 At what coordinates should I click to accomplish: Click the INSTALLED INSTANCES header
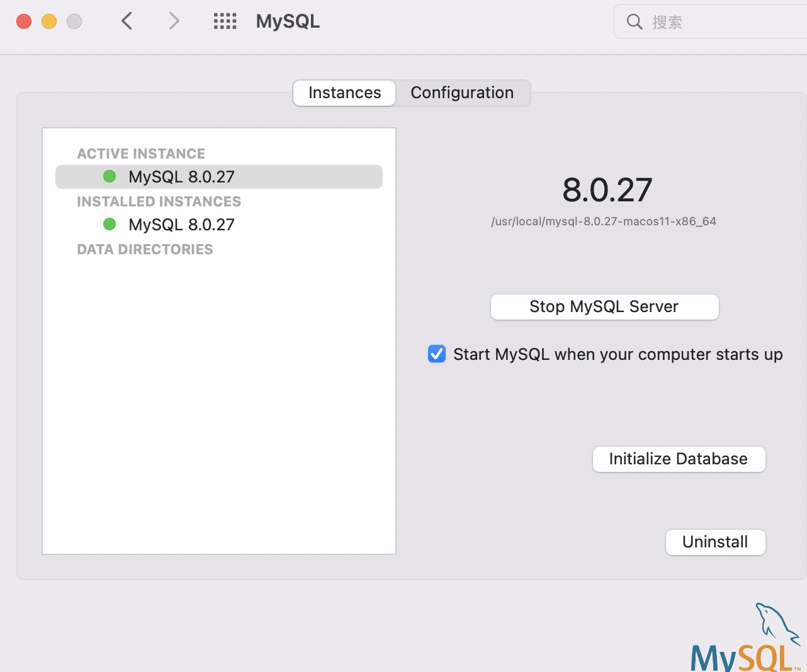click(159, 202)
